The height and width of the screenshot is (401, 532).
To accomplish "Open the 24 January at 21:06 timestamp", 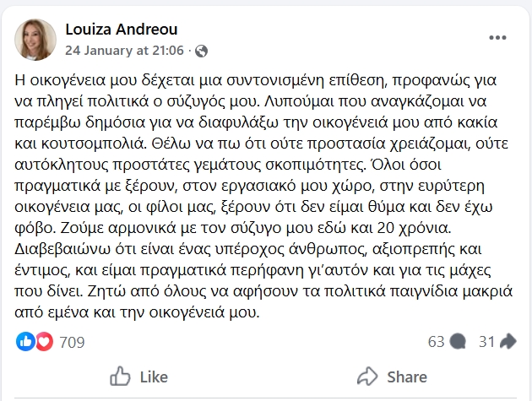I will tap(125, 51).
